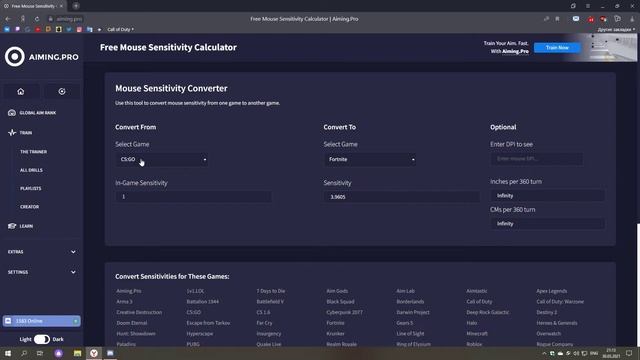Screen dimensions: 640x360
Task: Expand the Extras section in sidebar
Action: [42, 252]
